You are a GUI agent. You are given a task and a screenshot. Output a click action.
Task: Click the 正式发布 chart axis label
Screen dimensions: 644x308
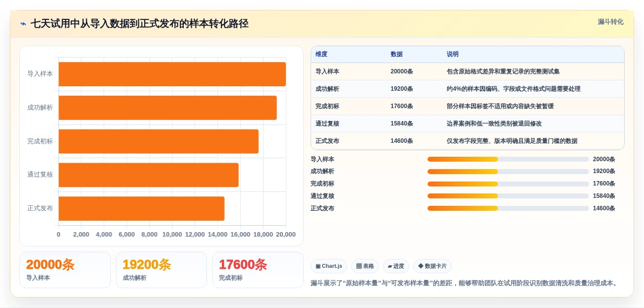[40, 208]
